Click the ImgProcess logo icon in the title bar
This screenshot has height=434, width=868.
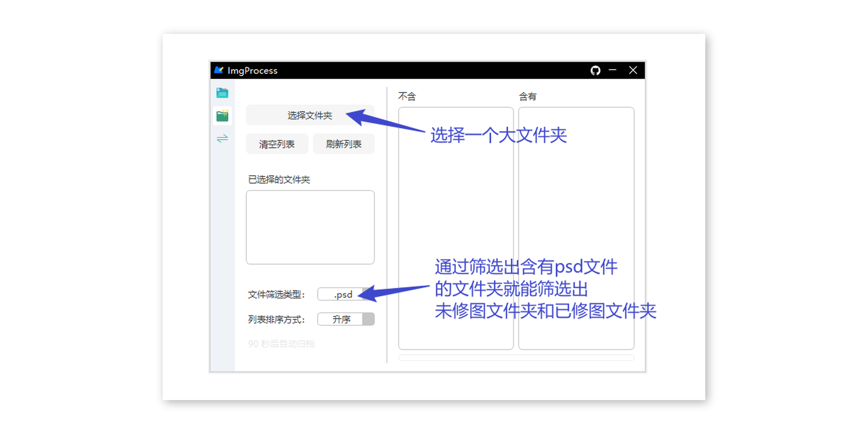[219, 70]
